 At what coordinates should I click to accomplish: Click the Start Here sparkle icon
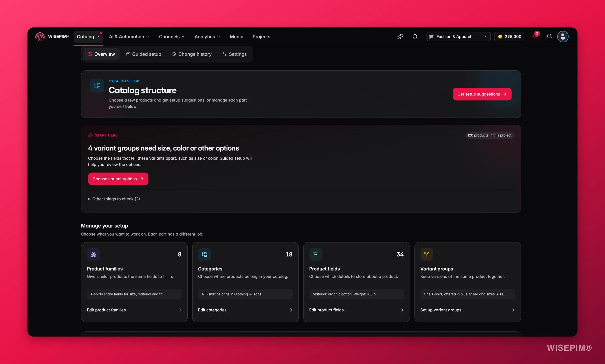pyautogui.click(x=90, y=135)
